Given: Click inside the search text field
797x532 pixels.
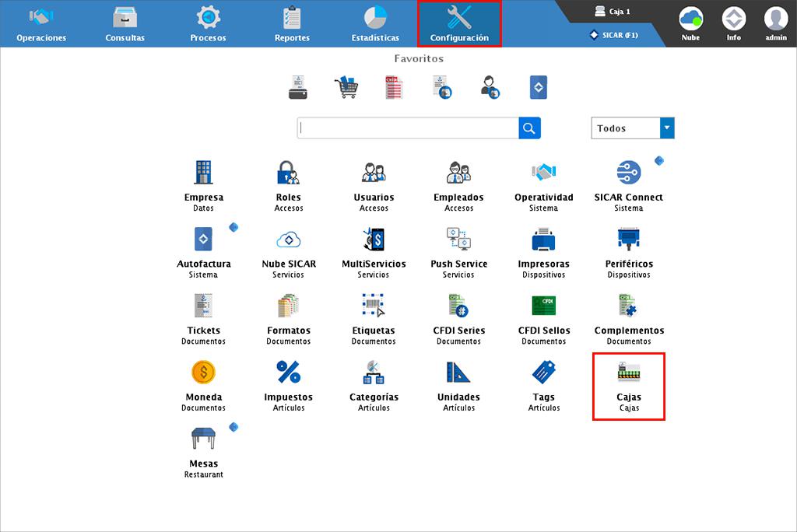Looking at the screenshot, I should (408, 128).
